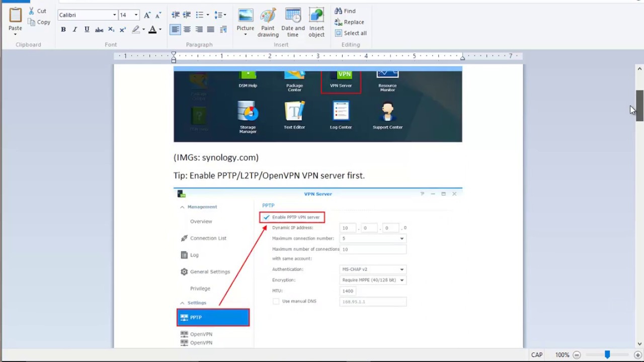The image size is (644, 362).
Task: Click the right indent marker on ruler
Action: tap(462, 58)
